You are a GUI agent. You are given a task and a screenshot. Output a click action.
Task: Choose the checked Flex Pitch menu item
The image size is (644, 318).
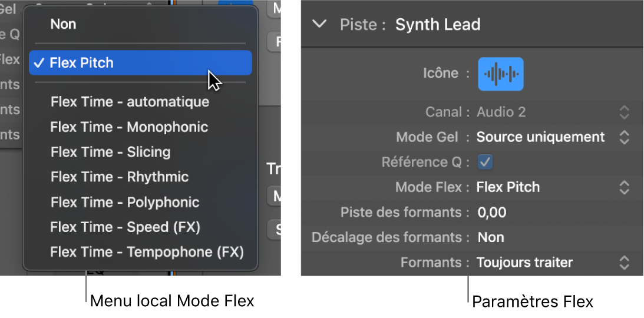(x=140, y=63)
